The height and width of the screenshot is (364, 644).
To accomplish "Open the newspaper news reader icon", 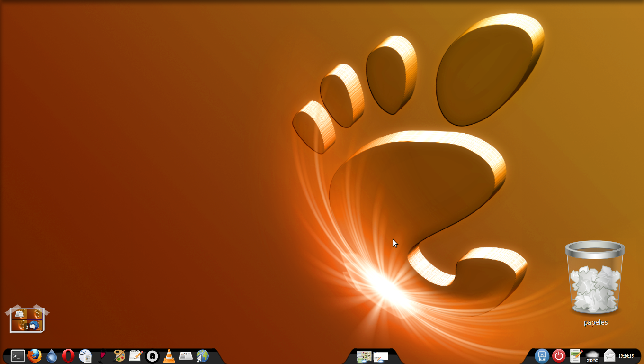I will [x=186, y=356].
